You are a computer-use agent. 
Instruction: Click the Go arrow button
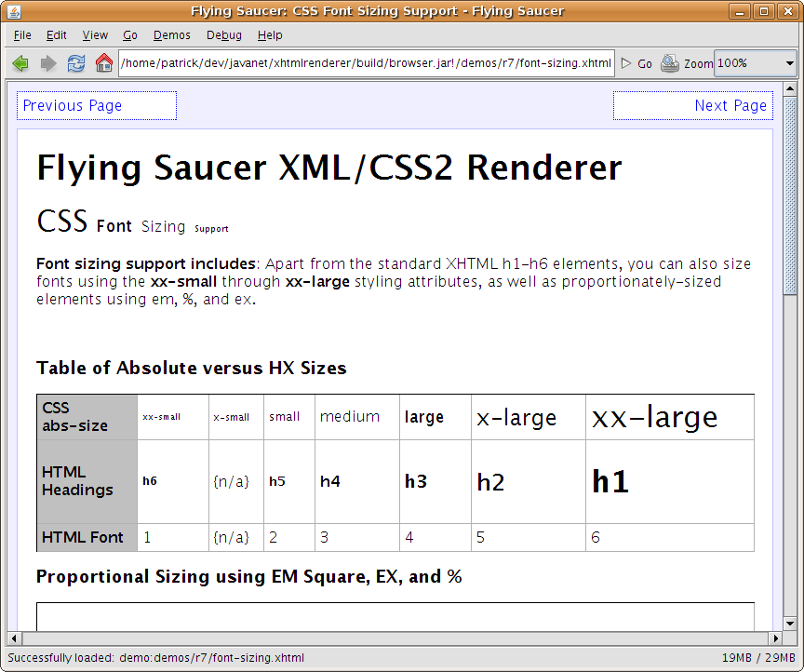pyautogui.click(x=636, y=63)
